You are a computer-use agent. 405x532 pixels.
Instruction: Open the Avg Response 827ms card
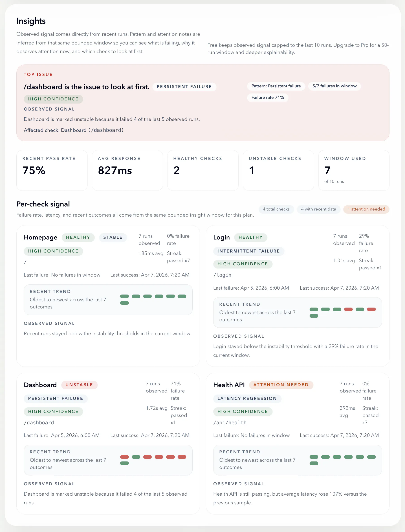pyautogui.click(x=127, y=170)
